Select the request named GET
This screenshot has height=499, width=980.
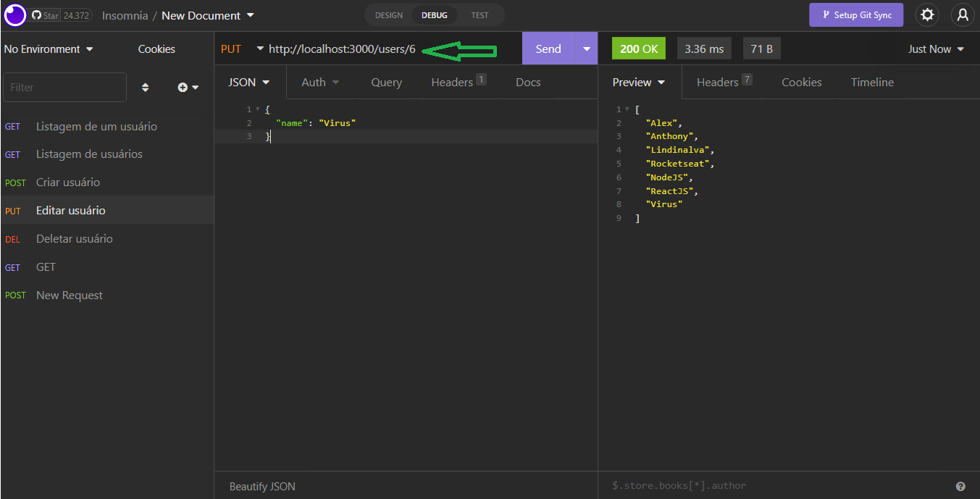click(x=107, y=267)
